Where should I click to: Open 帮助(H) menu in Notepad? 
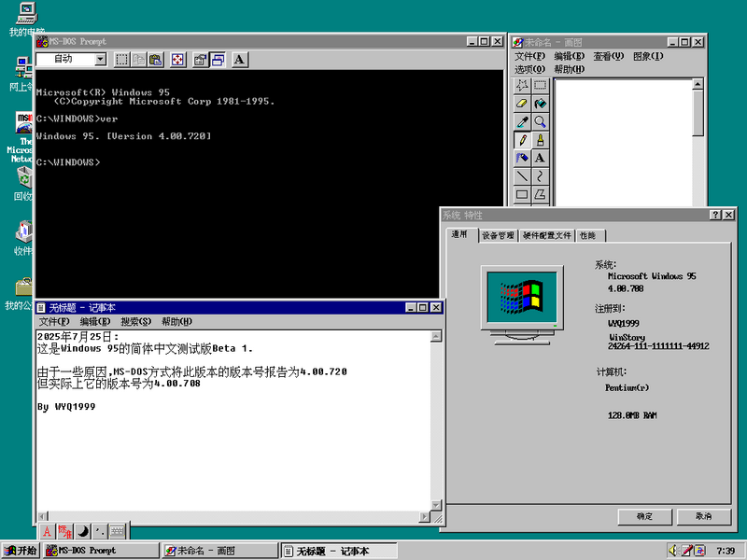[176, 322]
